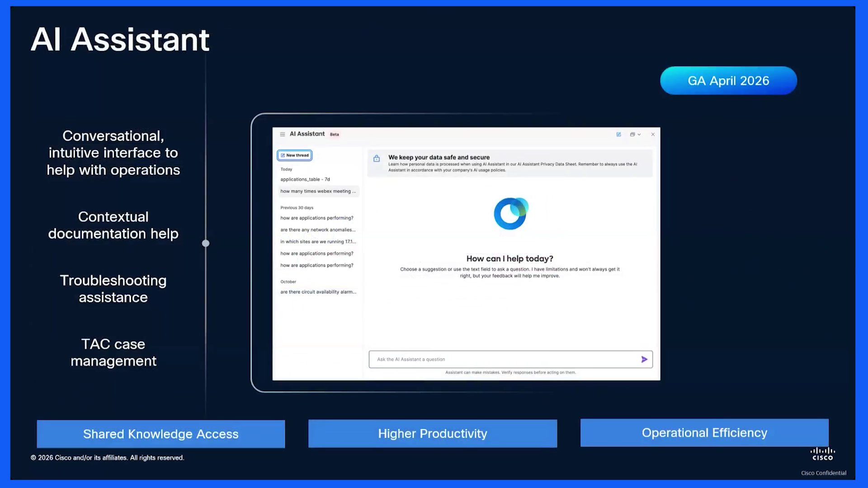Click the Cisco logo
This screenshot has height=488, width=868.
pos(822,454)
